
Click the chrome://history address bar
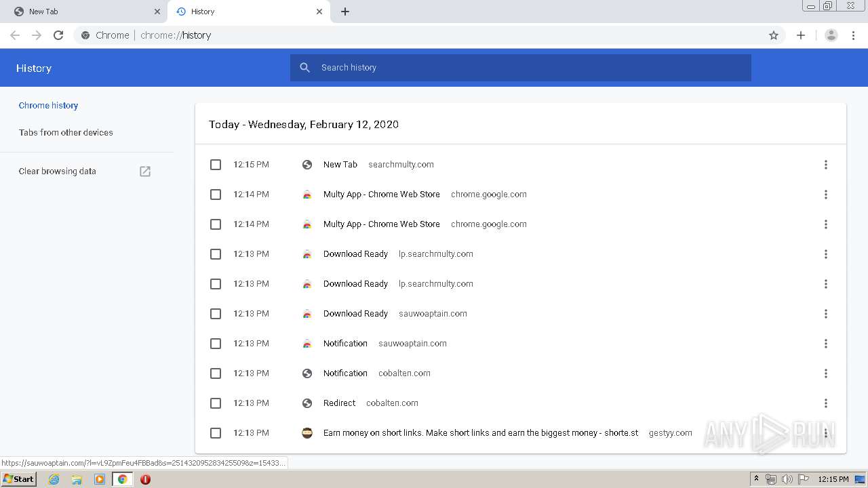(429, 35)
